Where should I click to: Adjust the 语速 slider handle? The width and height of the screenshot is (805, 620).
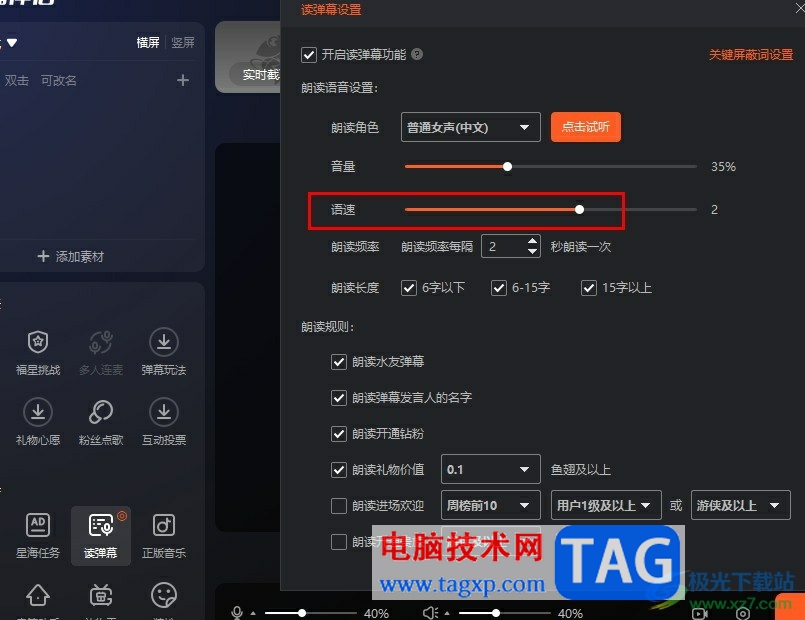[x=579, y=209]
